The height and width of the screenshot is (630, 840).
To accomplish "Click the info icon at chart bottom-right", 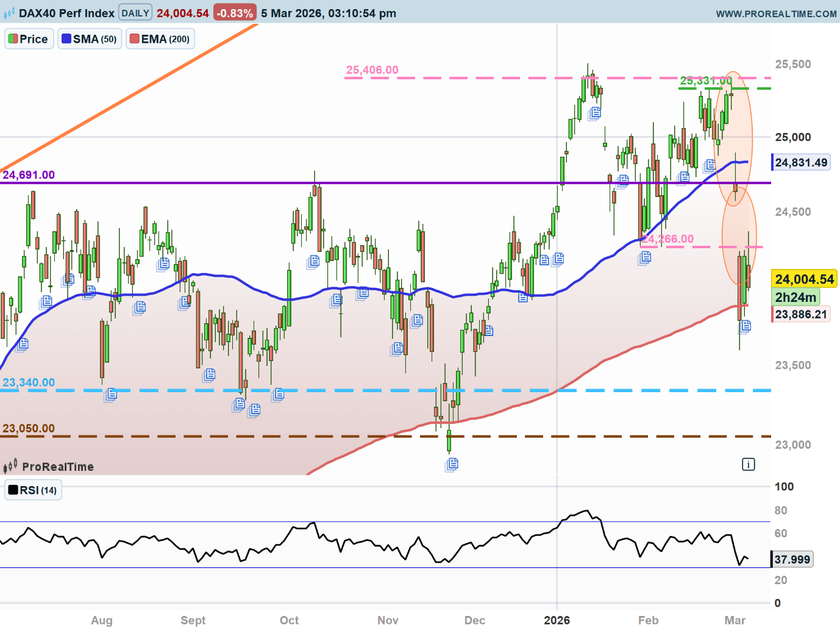I will click(x=748, y=464).
